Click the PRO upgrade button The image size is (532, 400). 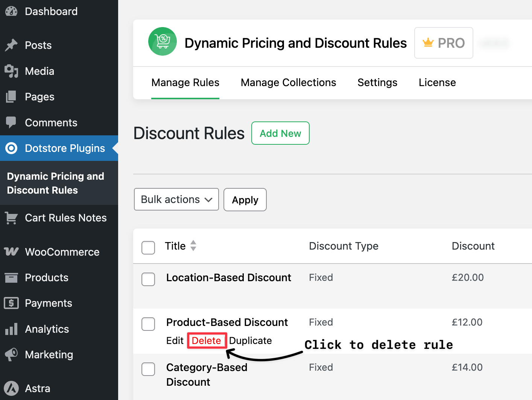pos(444,43)
